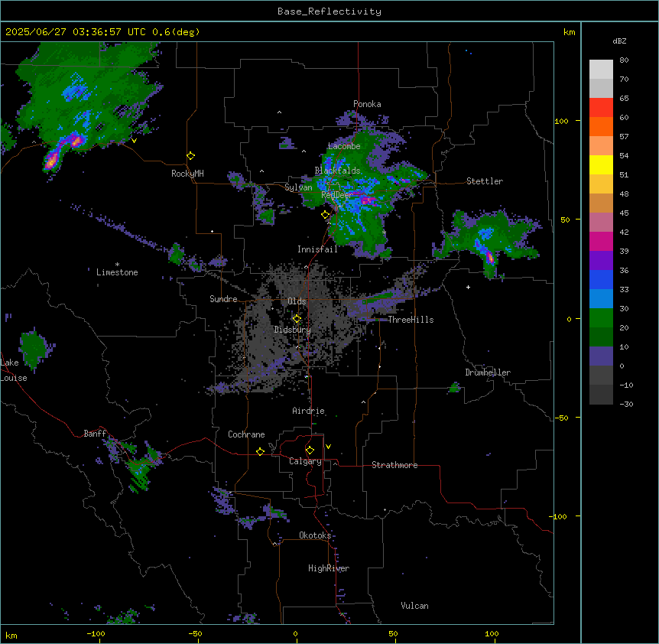Select the green 20-30 dBZ legend swatch
659x644 pixels.
pyautogui.click(x=601, y=318)
